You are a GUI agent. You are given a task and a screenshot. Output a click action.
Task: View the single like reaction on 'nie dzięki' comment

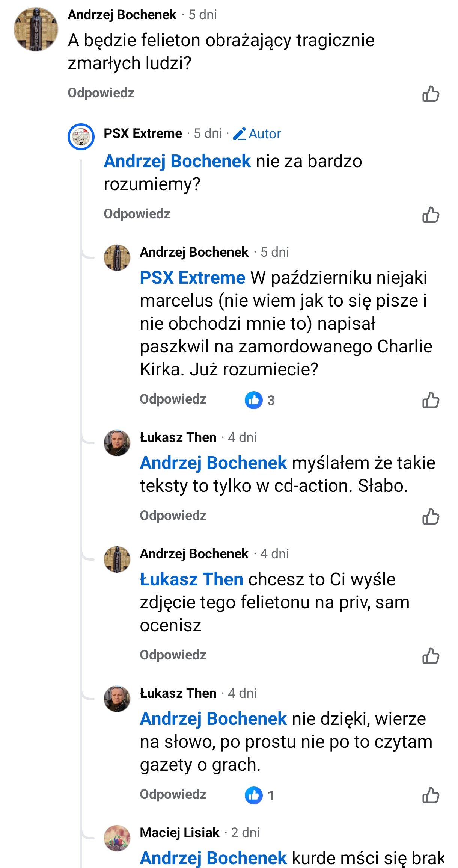[x=259, y=795]
